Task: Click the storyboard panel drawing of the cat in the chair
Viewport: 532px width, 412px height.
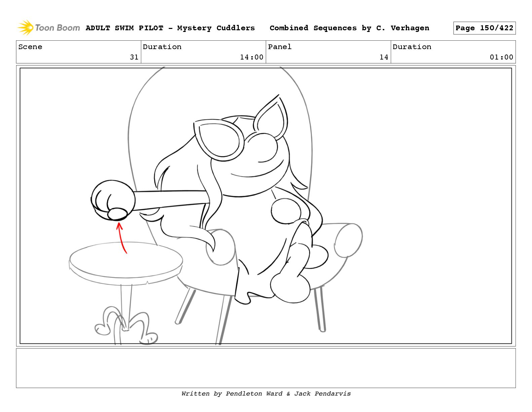Action: pyautogui.click(x=266, y=206)
